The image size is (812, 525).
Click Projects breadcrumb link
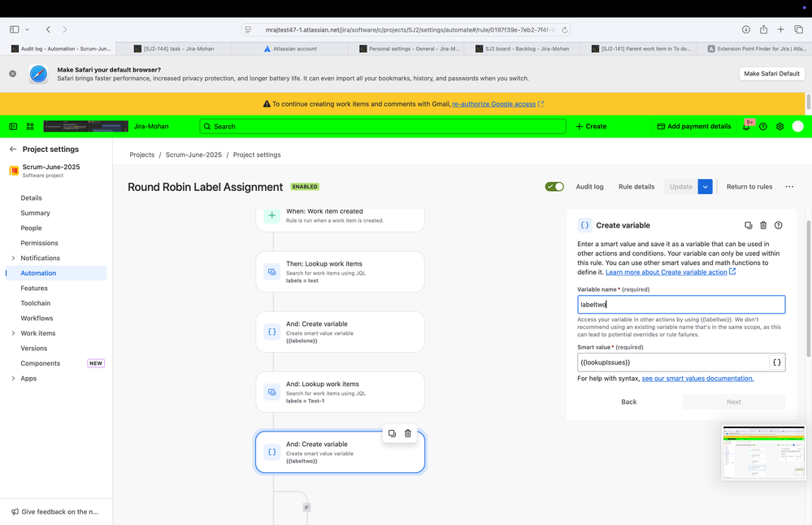[142, 154]
